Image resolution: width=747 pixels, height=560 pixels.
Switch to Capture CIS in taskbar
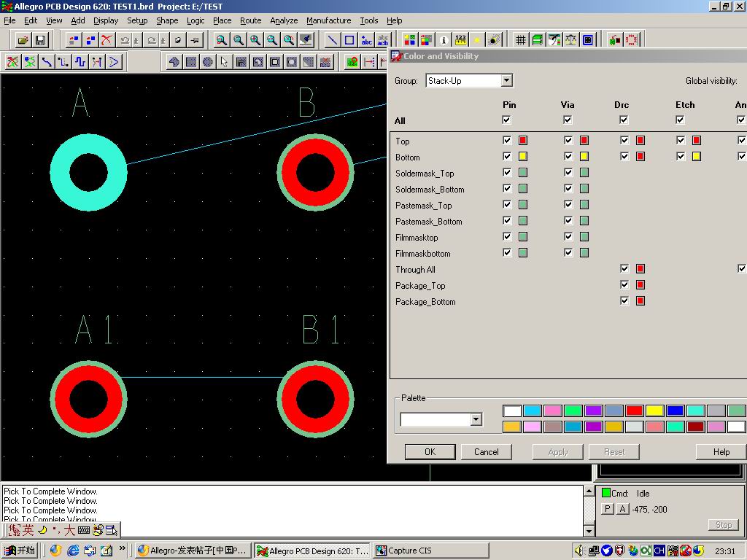point(430,551)
